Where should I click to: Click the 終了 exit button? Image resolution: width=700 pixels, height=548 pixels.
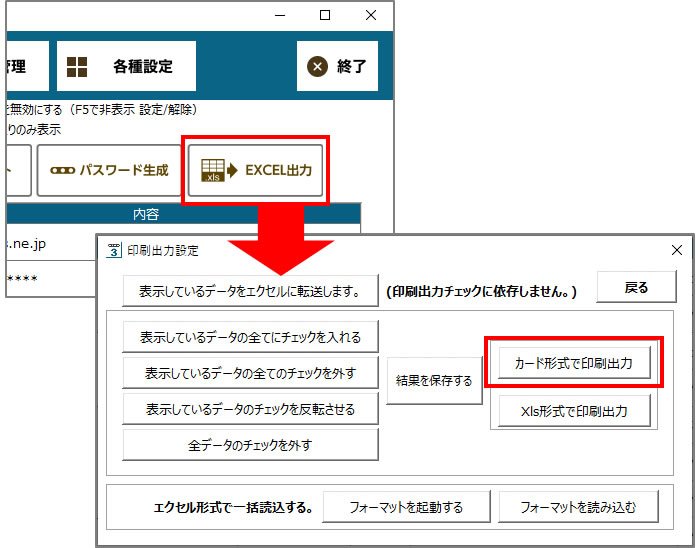click(337, 67)
